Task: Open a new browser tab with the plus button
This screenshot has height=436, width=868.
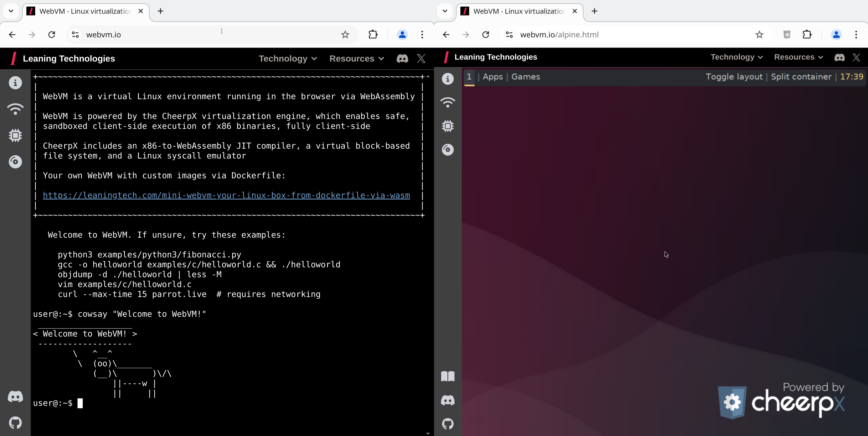Action: pos(161,11)
